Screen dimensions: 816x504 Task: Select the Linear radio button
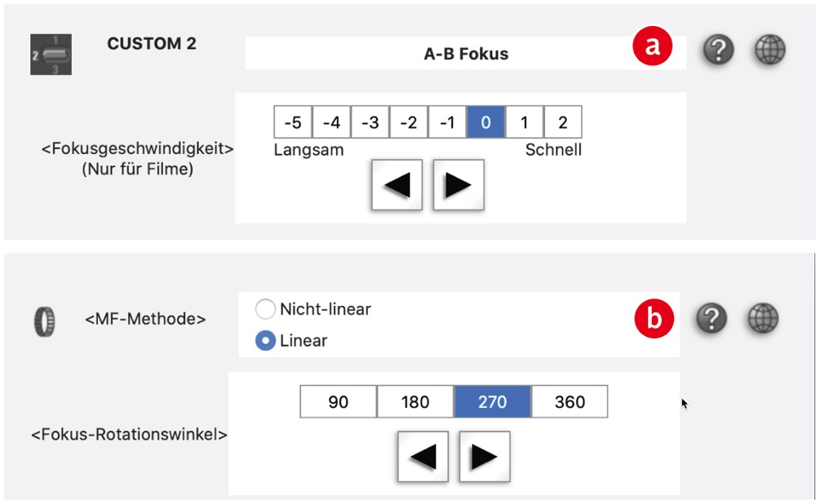(265, 341)
